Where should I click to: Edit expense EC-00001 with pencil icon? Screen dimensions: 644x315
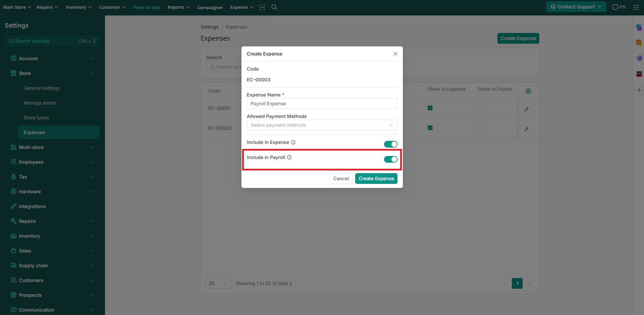pos(526,109)
